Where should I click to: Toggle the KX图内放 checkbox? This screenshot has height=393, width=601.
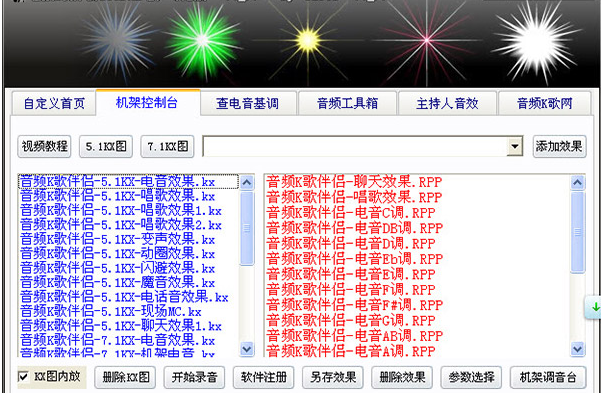pos(24,377)
